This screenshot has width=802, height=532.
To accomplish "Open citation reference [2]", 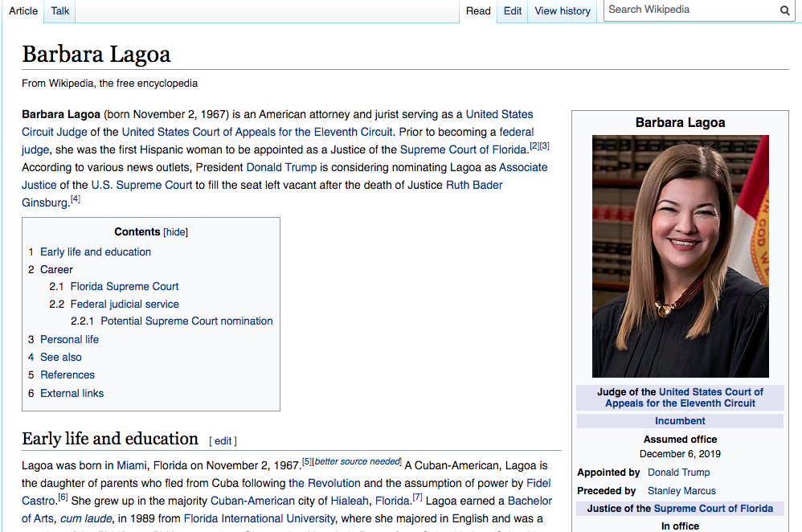I will pyautogui.click(x=534, y=145).
